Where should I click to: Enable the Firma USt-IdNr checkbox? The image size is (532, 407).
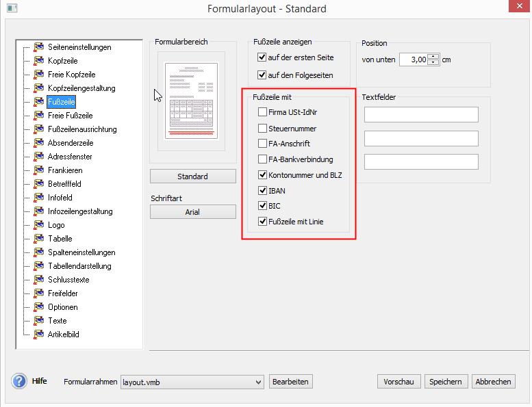tap(262, 111)
